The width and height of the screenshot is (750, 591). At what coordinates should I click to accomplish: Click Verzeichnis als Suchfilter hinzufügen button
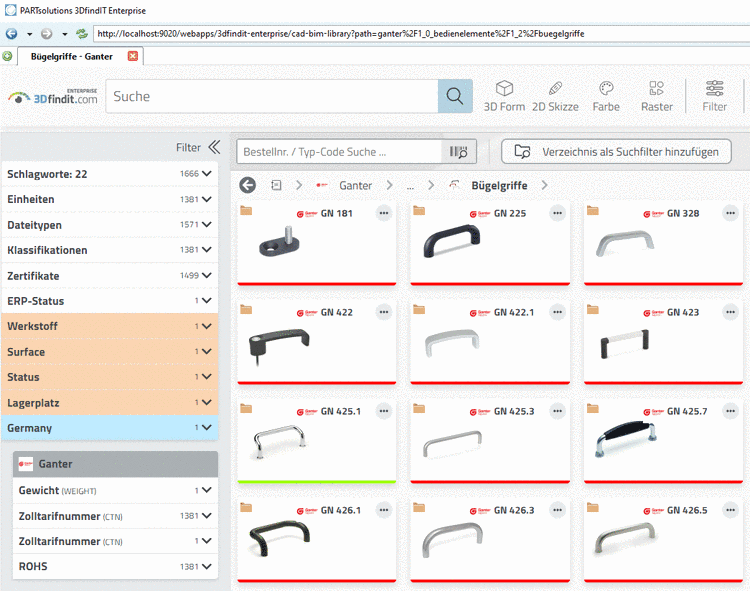(616, 152)
